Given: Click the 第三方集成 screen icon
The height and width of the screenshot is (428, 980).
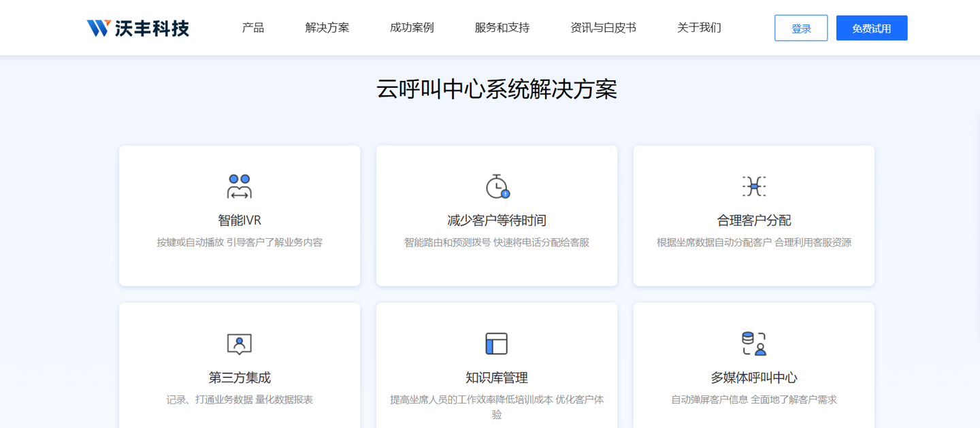Looking at the screenshot, I should [240, 344].
